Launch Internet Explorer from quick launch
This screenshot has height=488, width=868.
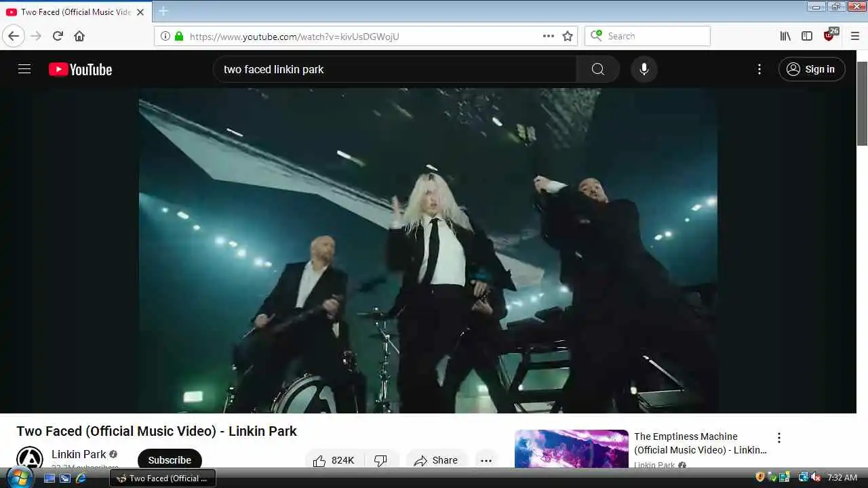coord(81,478)
